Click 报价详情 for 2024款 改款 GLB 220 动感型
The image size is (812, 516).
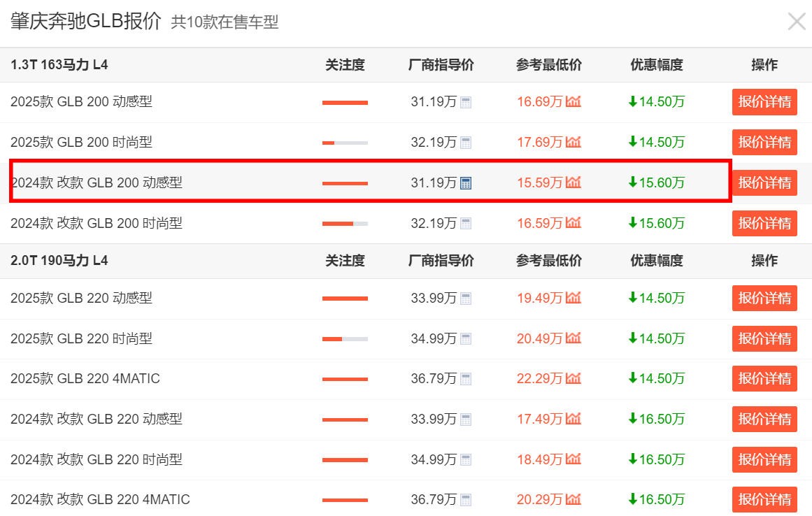(764, 419)
